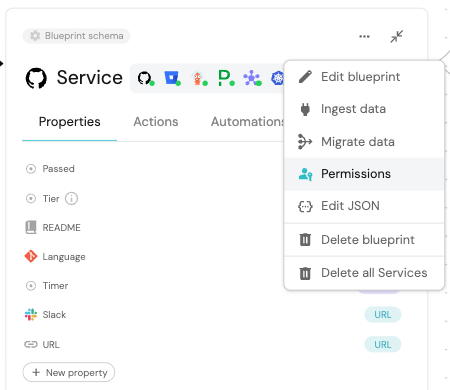Click the purple cluster integration icon

click(252, 78)
